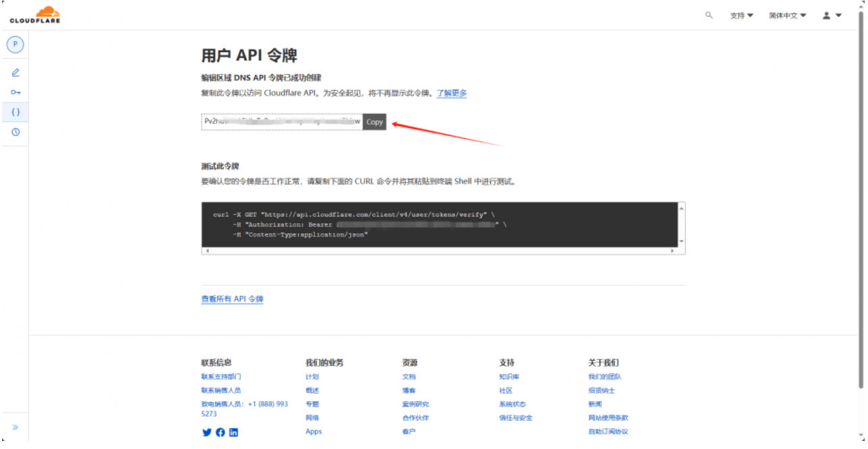
Task: Open the 支持 dropdown menu
Action: point(741,16)
